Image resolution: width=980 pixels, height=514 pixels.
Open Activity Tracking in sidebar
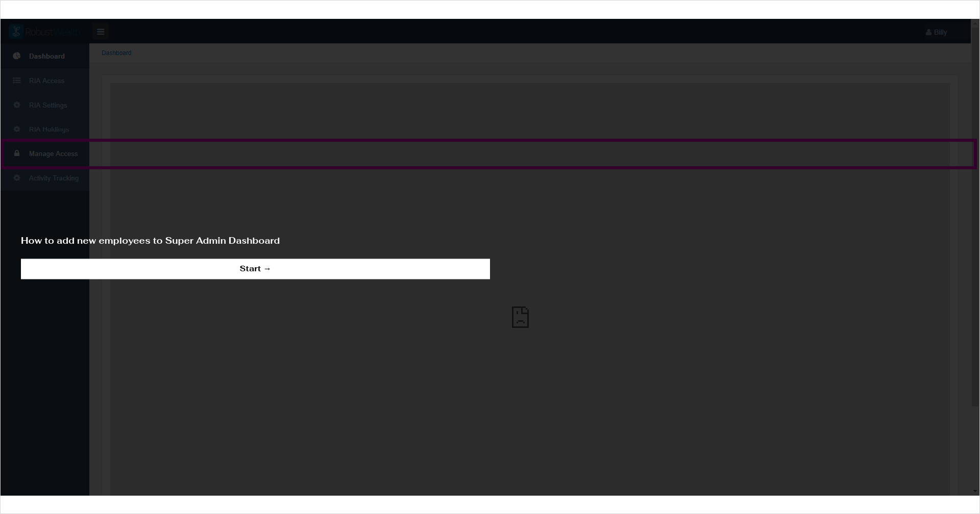[45, 178]
